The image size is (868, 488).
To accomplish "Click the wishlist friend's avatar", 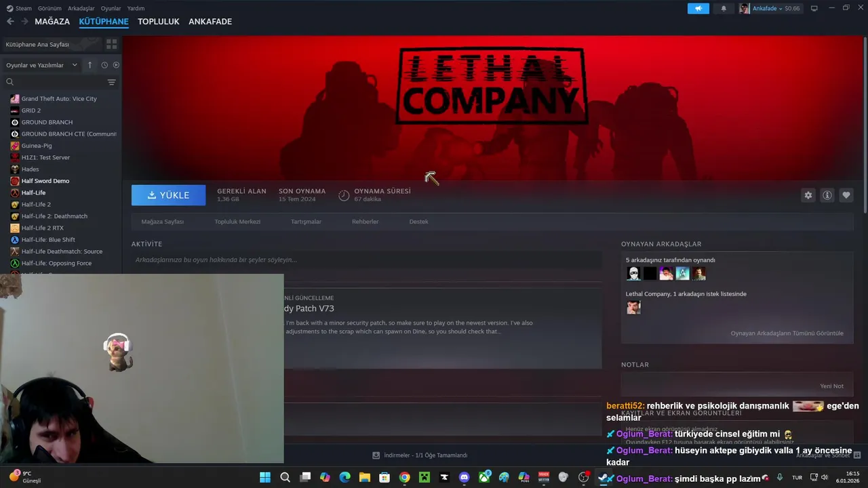I will [x=633, y=308].
